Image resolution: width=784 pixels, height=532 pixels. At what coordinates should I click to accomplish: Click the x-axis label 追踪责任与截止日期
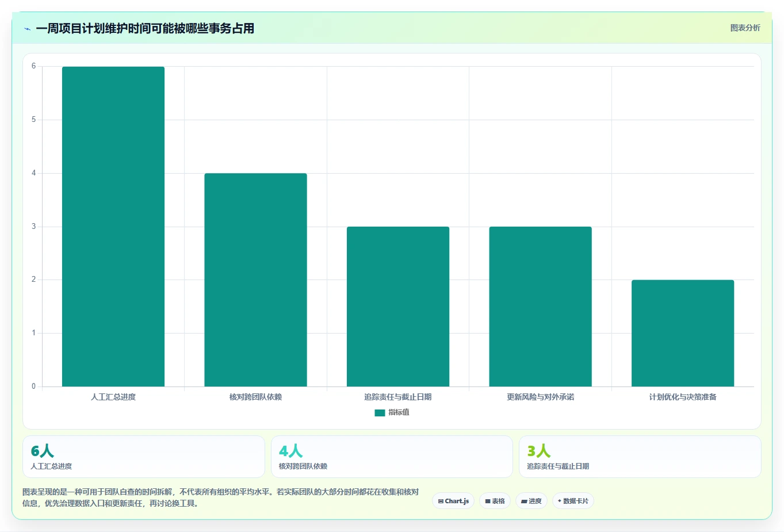(x=398, y=397)
